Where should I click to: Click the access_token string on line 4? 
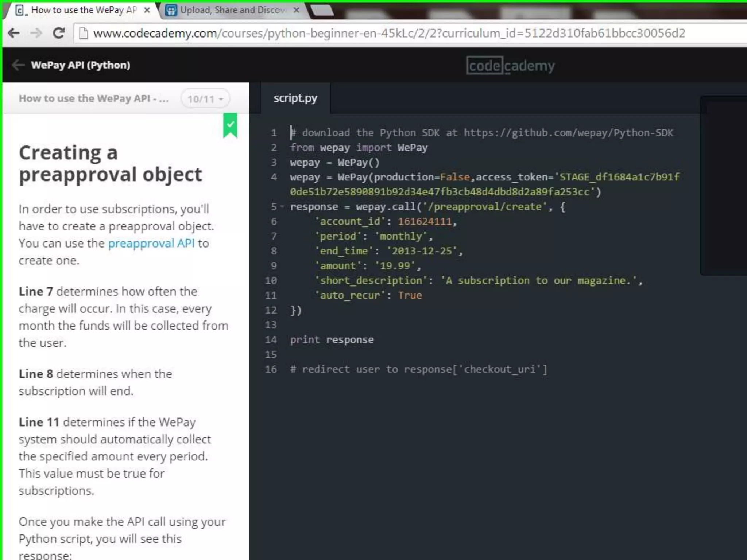pyautogui.click(x=484, y=184)
